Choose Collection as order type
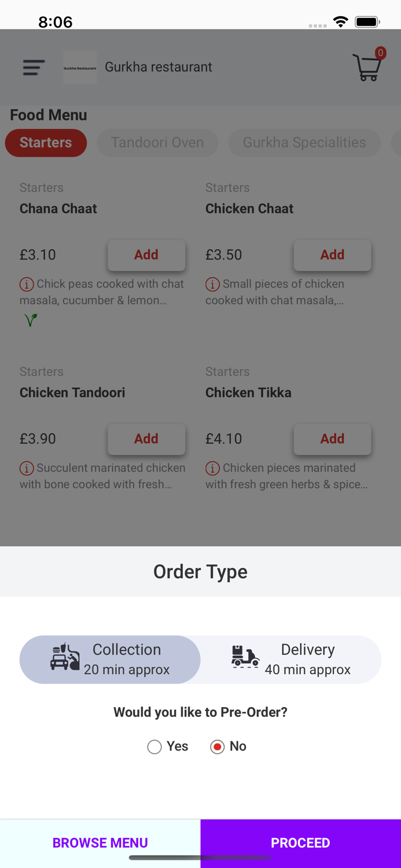 tap(110, 659)
